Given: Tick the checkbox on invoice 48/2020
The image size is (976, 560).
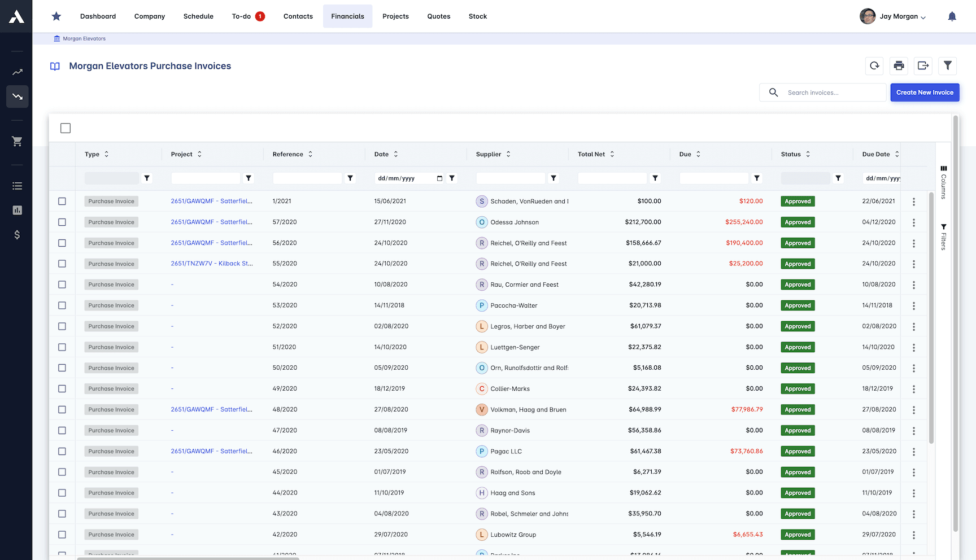Looking at the screenshot, I should pos(62,409).
